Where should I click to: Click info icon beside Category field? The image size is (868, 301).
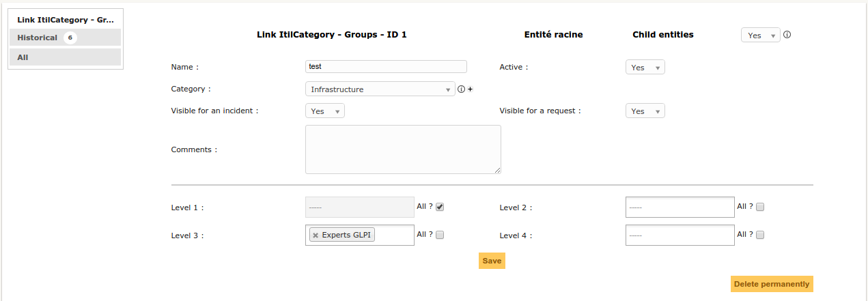click(461, 89)
